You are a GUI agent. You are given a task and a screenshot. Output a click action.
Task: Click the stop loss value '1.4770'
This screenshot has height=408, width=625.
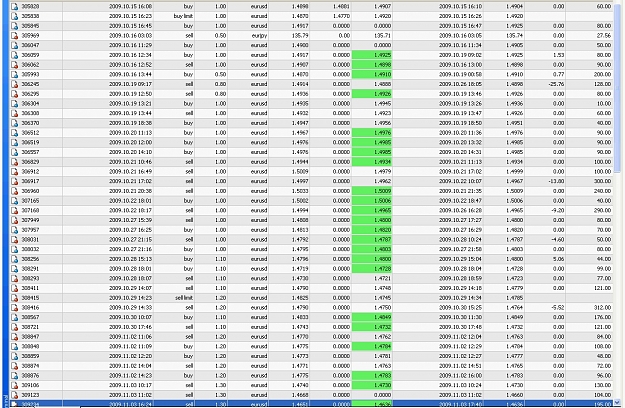(342, 16)
